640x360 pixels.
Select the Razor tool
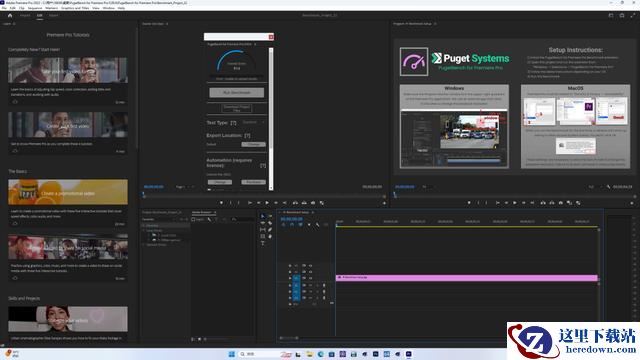pyautogui.click(x=270, y=223)
